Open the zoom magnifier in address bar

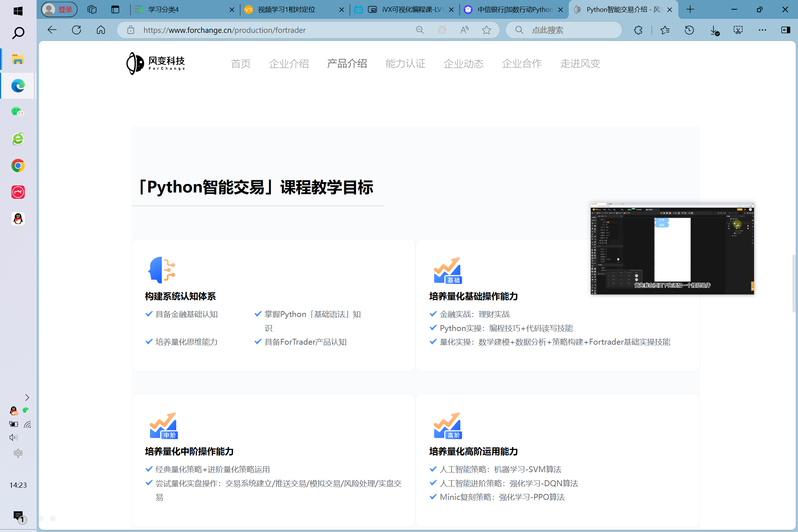(420, 30)
